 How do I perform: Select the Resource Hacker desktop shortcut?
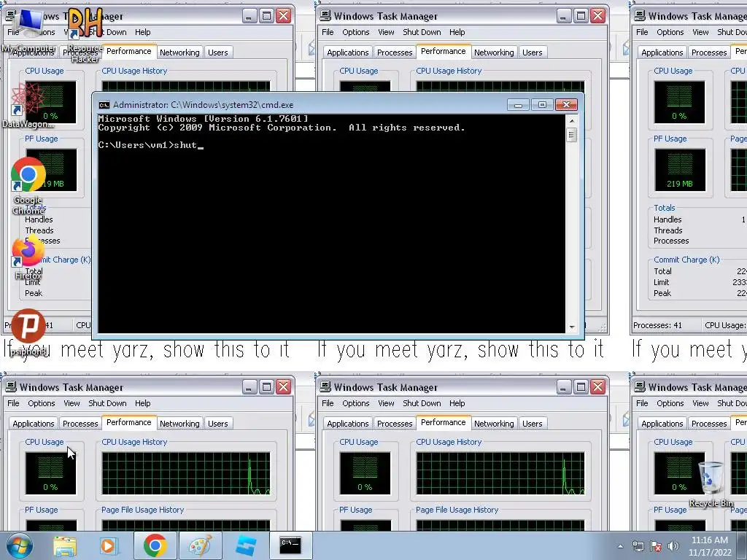[x=85, y=36]
